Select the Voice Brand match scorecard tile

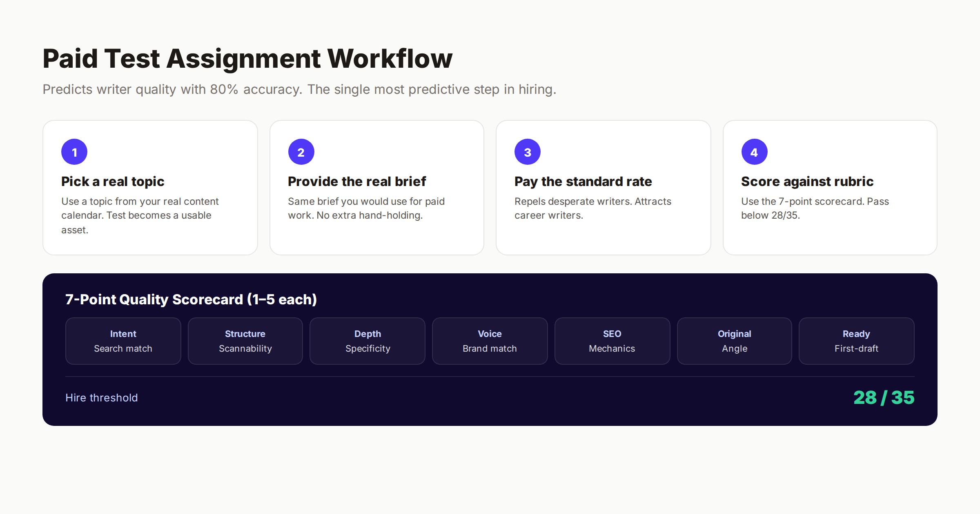coord(490,341)
